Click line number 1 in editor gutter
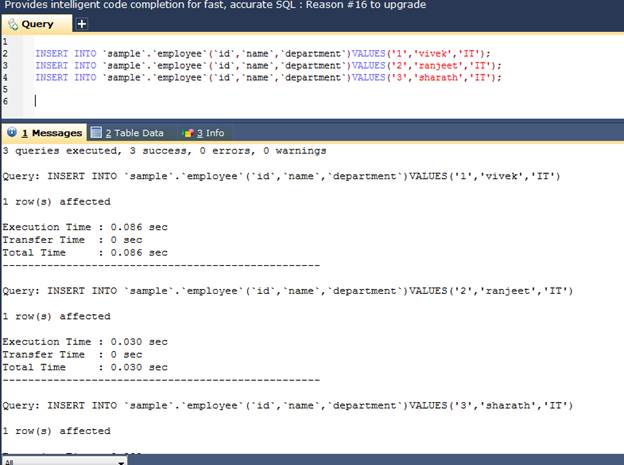The height and width of the screenshot is (465, 624). click(5, 42)
